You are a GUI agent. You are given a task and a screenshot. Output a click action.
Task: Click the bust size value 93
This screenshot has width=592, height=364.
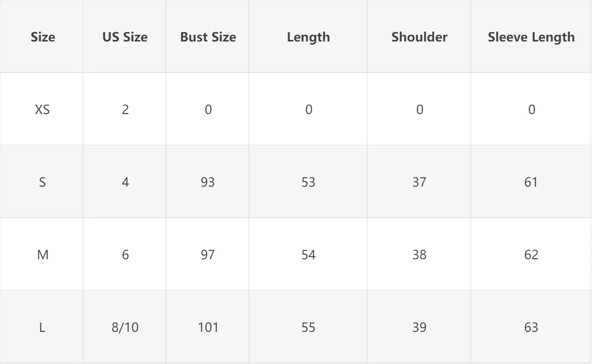(x=208, y=183)
